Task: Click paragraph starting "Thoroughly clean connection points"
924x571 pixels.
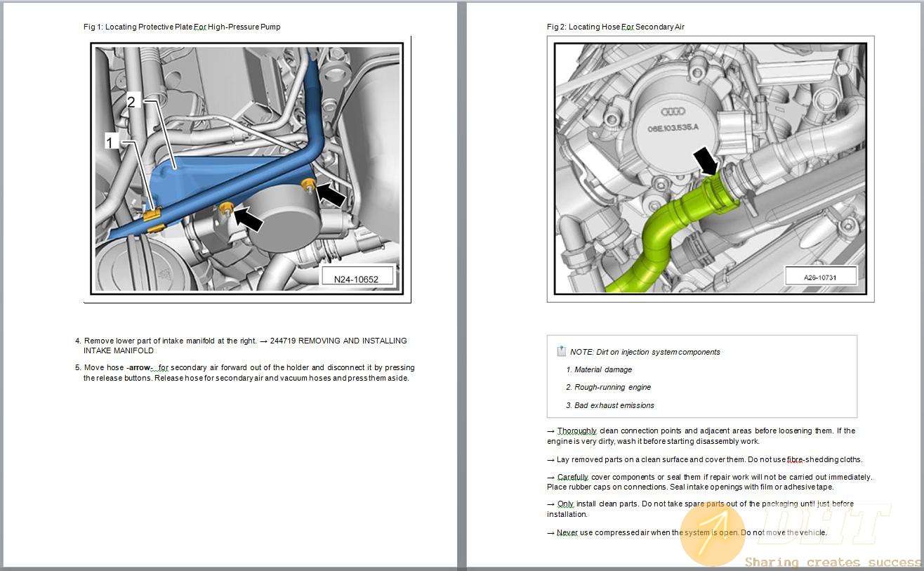Action: (701, 436)
